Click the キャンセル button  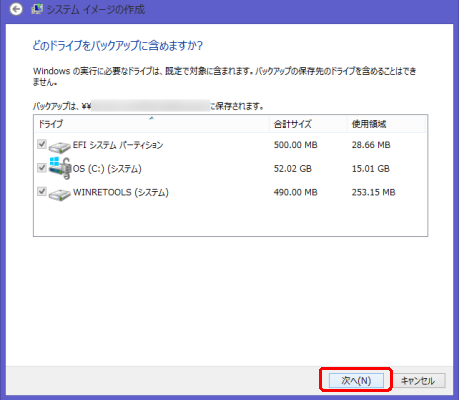(418, 380)
